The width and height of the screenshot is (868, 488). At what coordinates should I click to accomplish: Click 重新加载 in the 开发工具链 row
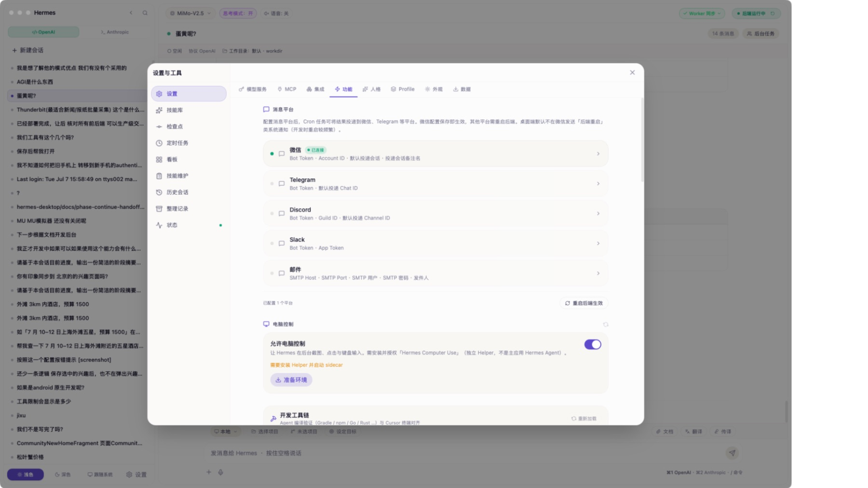tap(584, 419)
